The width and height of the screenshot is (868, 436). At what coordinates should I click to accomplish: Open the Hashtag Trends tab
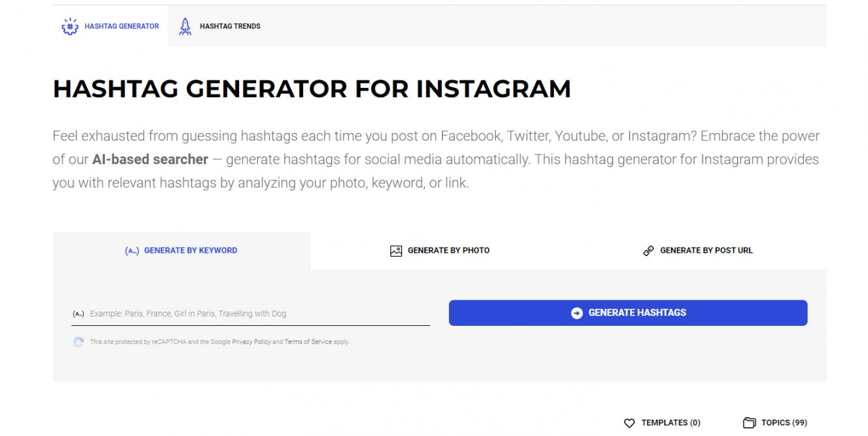tap(230, 26)
